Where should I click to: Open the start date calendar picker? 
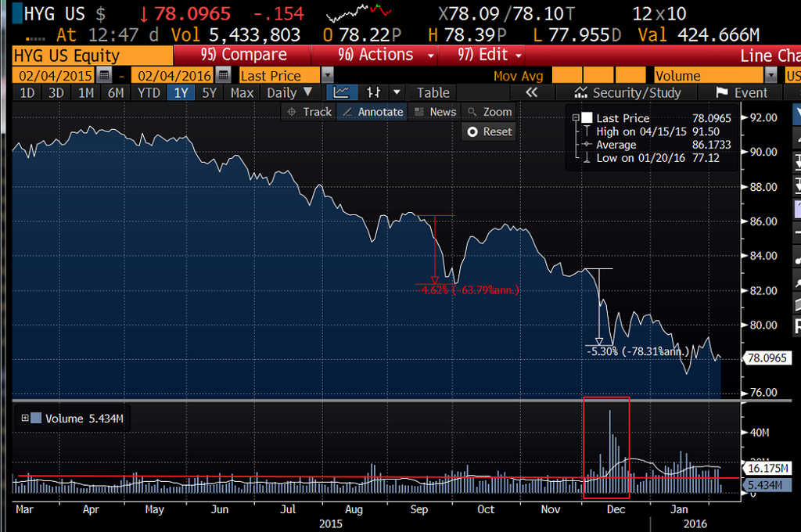pos(104,75)
